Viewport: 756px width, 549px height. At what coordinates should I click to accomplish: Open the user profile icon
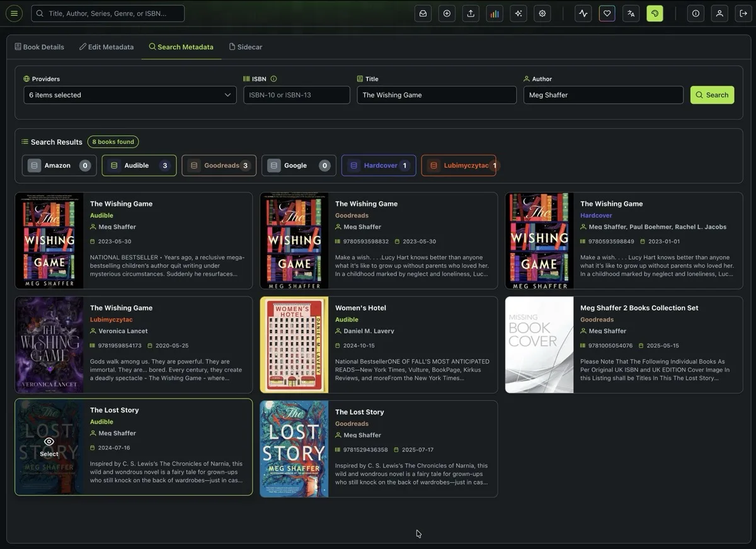719,13
